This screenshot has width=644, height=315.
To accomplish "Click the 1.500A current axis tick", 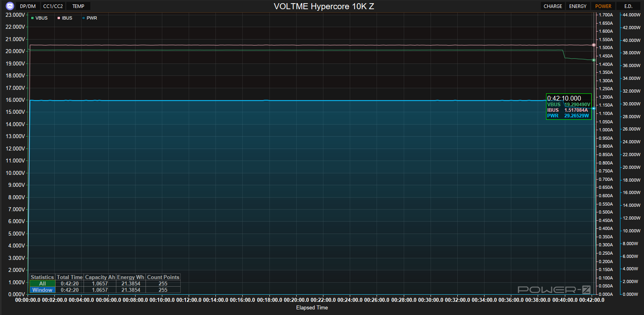I will 606,48.
